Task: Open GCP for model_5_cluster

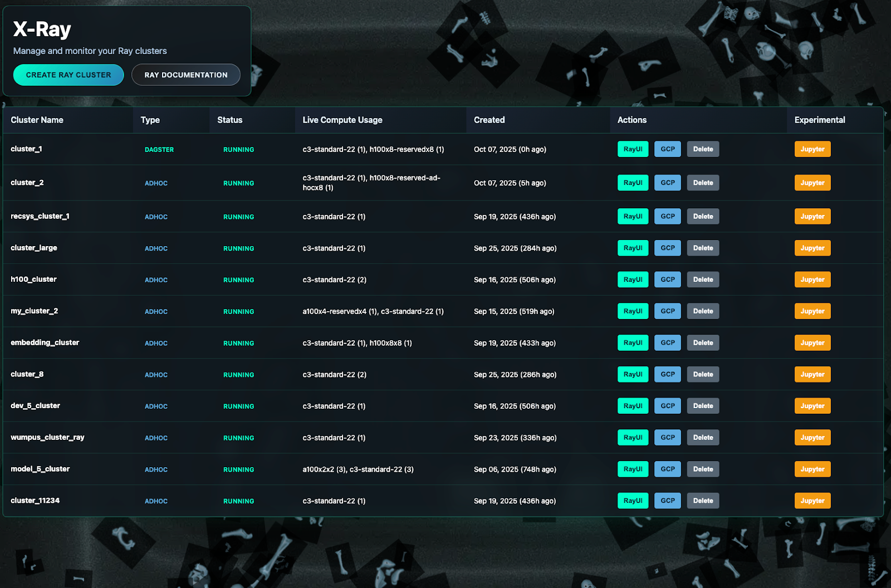Action: coord(667,469)
